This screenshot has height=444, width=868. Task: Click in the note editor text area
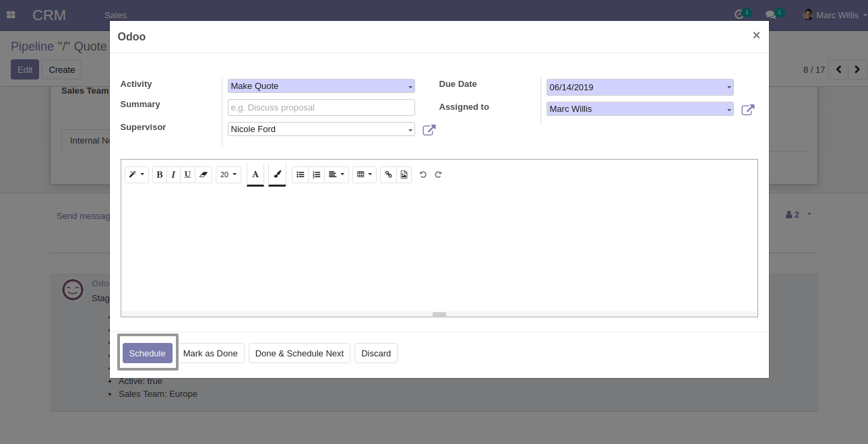(439, 249)
